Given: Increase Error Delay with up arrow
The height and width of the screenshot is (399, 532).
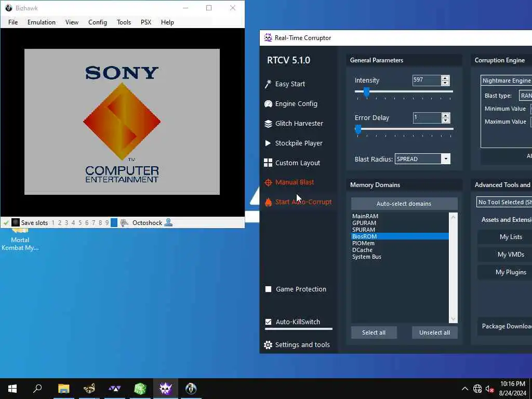Looking at the screenshot, I should point(446,115).
